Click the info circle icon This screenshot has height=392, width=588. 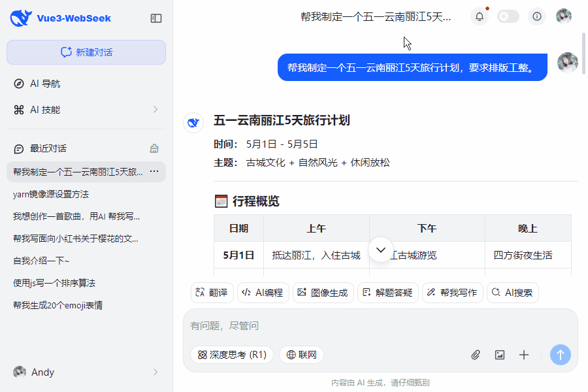(x=537, y=17)
